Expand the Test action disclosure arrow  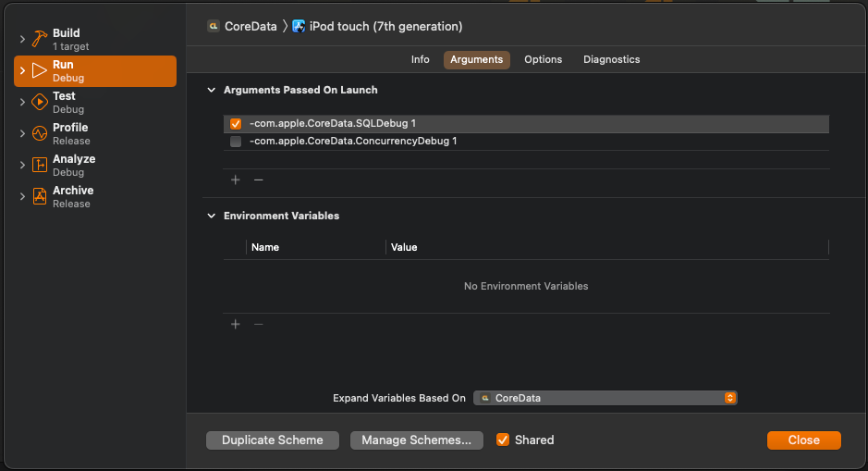click(22, 102)
